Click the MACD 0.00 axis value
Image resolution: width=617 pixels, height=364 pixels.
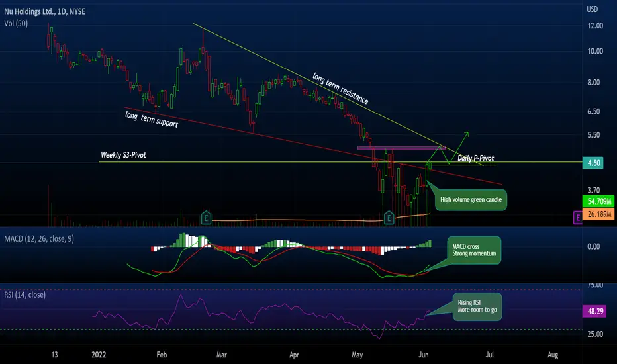pyautogui.click(x=593, y=247)
